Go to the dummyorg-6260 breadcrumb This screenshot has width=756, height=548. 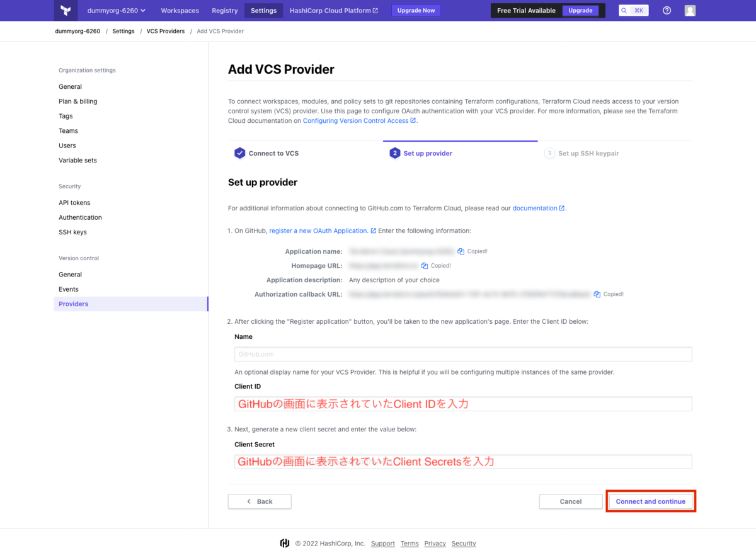[77, 31]
